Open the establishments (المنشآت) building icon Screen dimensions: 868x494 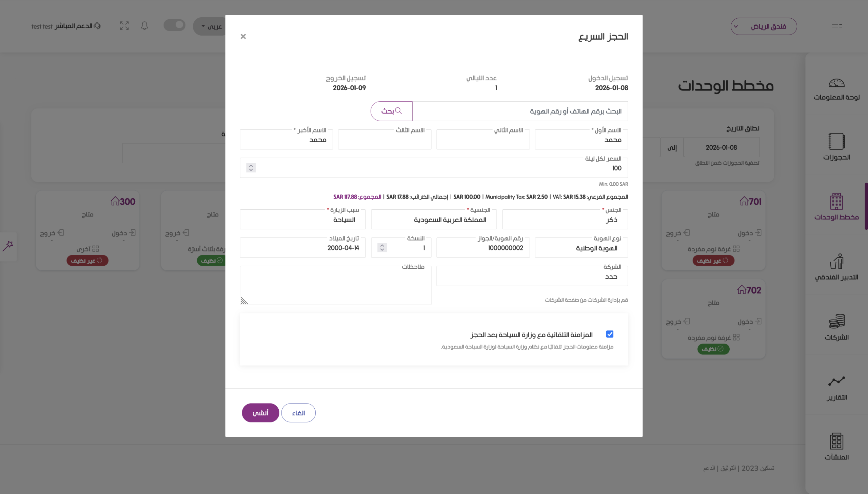(x=836, y=441)
